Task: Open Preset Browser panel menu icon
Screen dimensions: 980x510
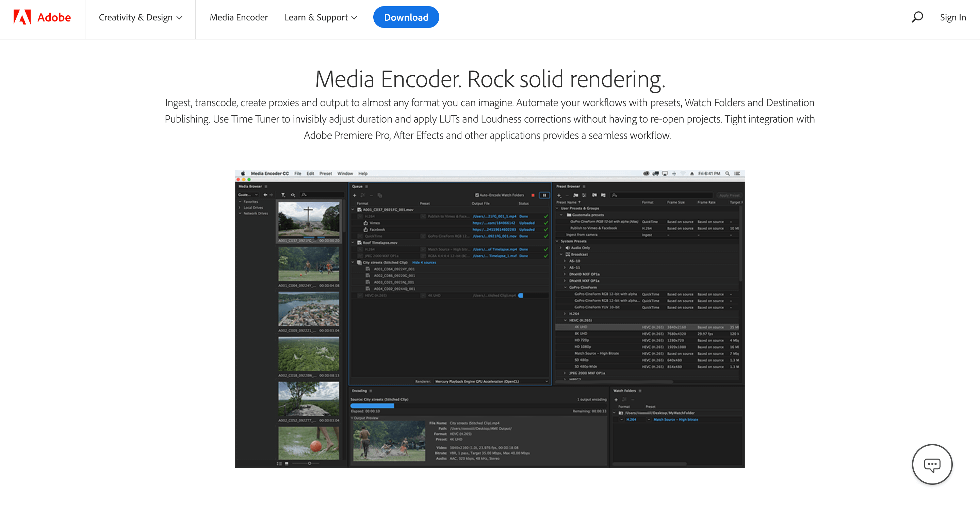Action: click(584, 187)
